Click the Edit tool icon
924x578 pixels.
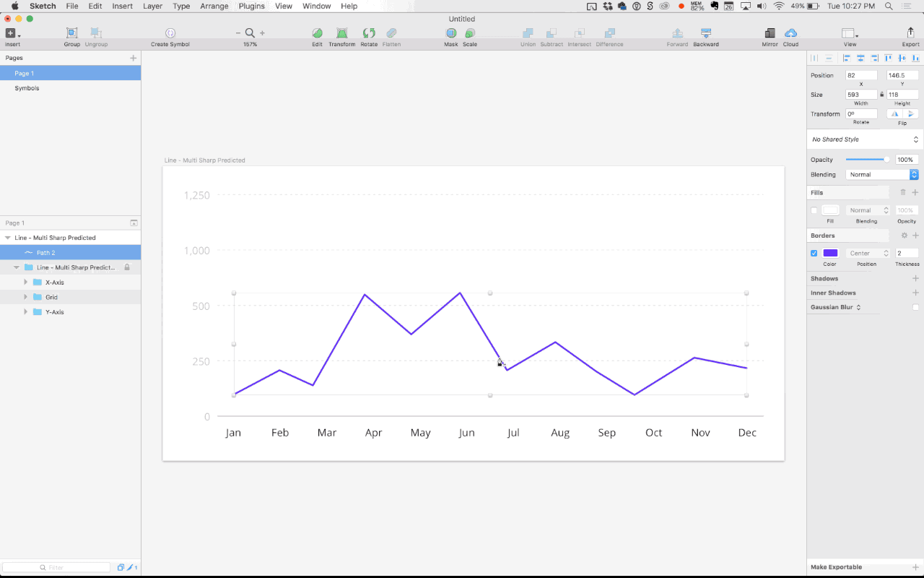tap(317, 33)
